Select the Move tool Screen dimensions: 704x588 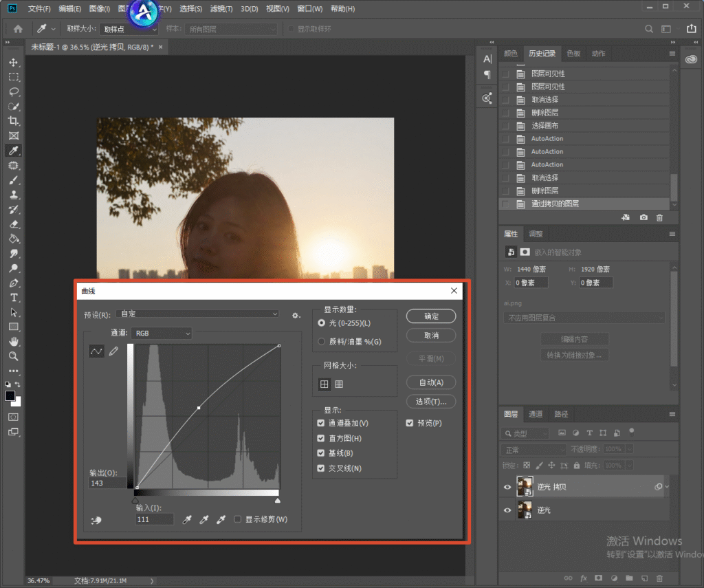[x=14, y=63]
